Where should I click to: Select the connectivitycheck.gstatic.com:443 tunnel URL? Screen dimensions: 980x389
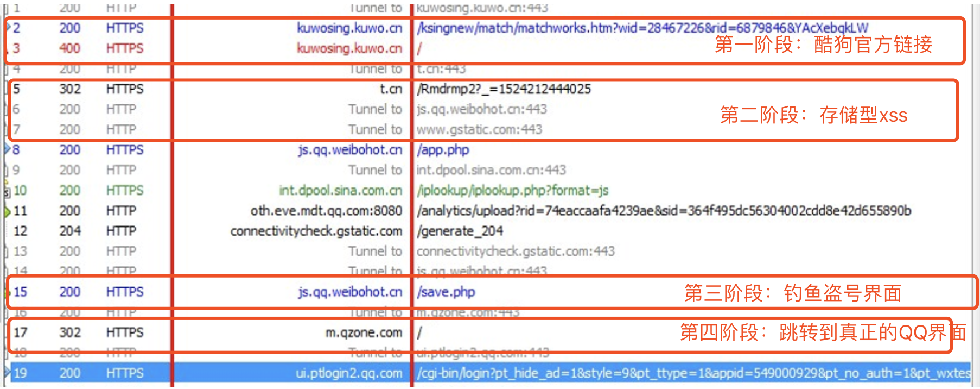coord(516,252)
